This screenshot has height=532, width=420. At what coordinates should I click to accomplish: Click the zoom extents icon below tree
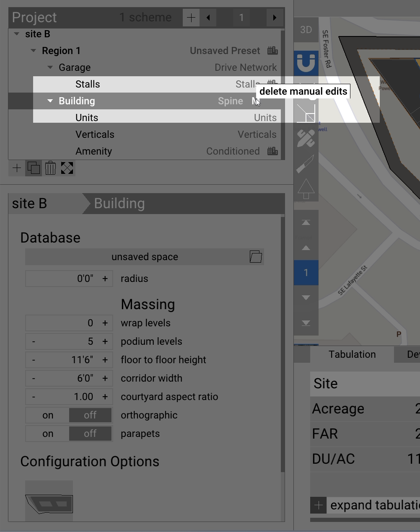pos(67,168)
